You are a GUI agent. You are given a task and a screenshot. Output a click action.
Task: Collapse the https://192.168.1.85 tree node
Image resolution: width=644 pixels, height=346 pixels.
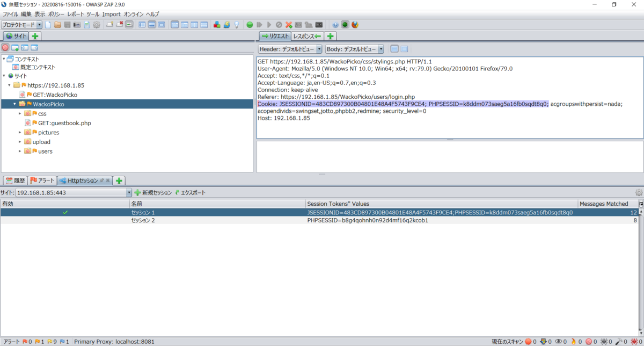point(9,85)
